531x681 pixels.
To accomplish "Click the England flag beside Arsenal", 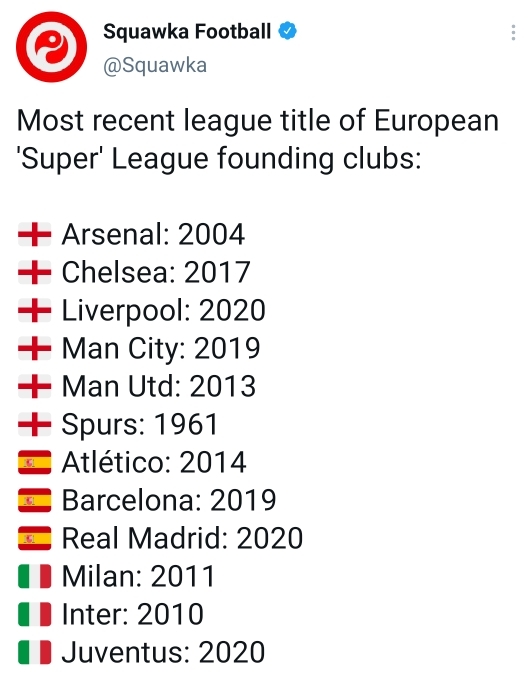I will [x=34, y=235].
